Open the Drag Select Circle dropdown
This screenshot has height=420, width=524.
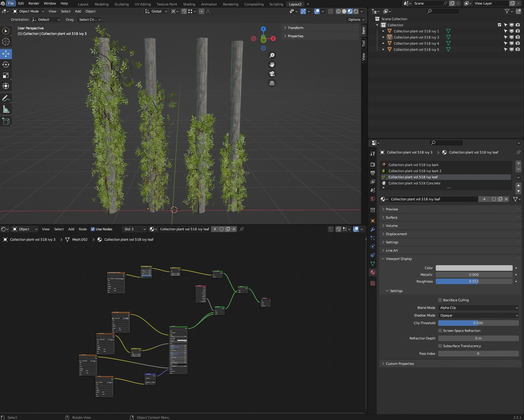point(89,20)
